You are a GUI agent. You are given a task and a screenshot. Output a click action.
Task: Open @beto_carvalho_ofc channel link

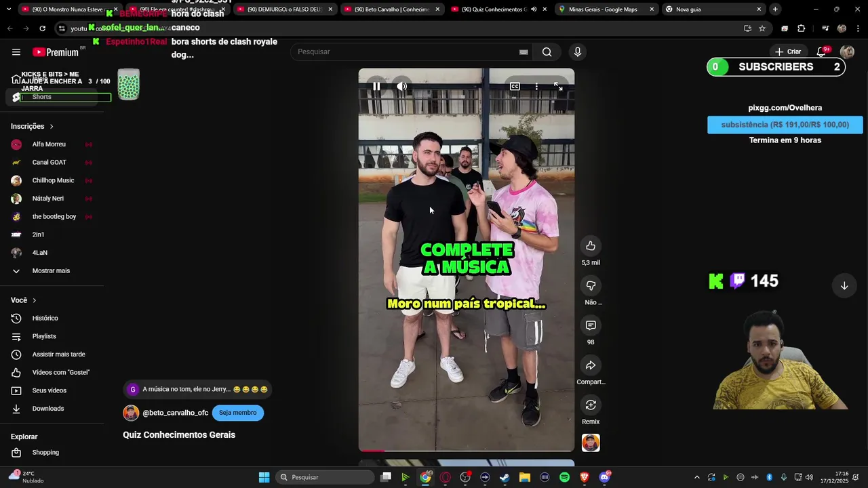(x=175, y=413)
